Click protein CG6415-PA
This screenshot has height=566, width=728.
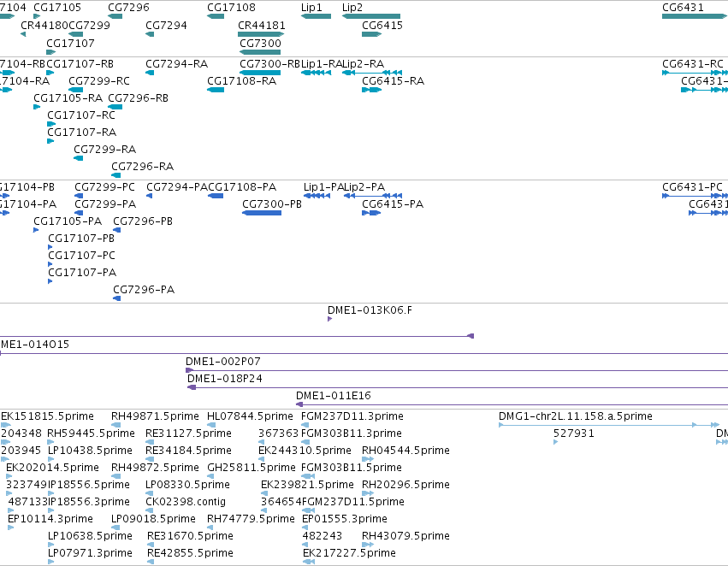coord(393,204)
